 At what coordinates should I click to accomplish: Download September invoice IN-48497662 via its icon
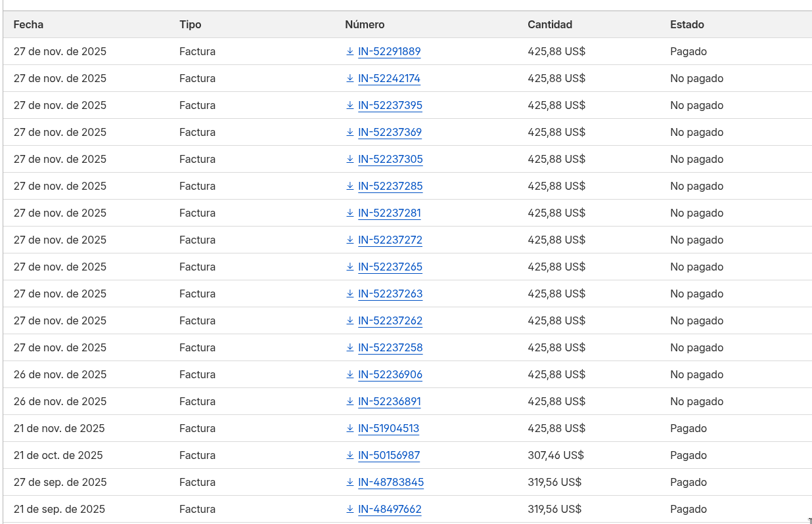pos(349,509)
